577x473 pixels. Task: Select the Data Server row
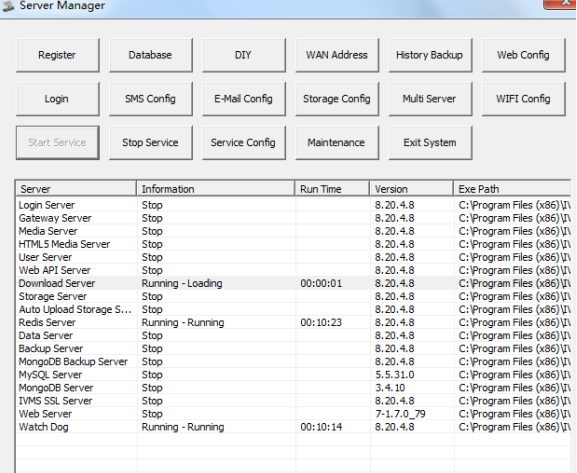coord(294,336)
